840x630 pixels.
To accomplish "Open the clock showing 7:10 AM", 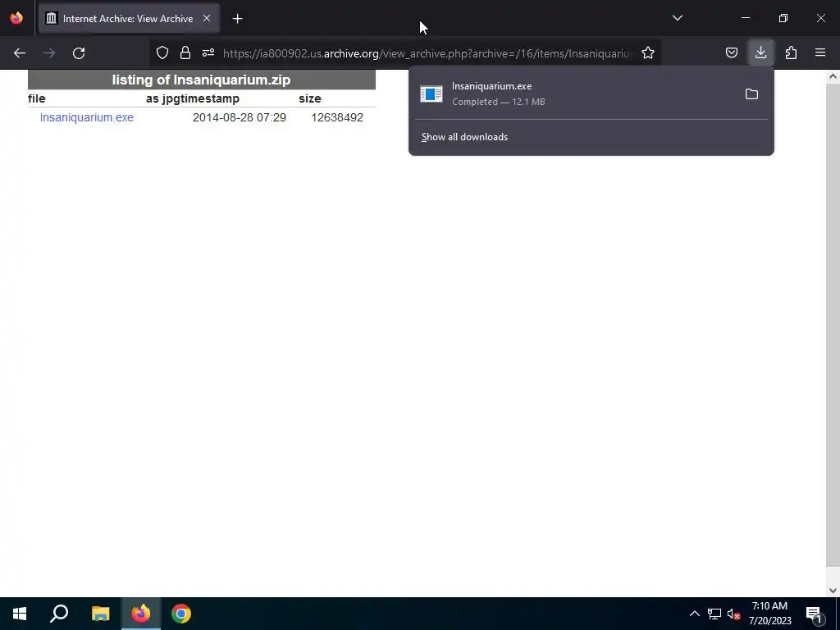I will (769, 614).
